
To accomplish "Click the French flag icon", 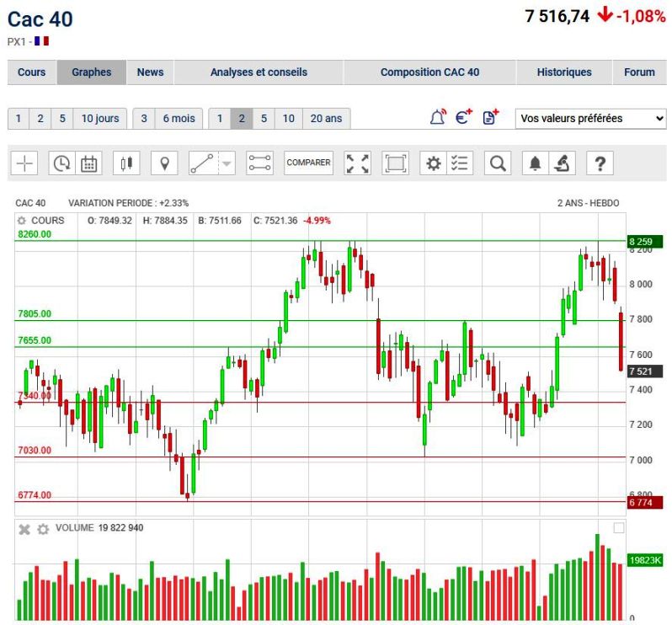I will point(41,41).
